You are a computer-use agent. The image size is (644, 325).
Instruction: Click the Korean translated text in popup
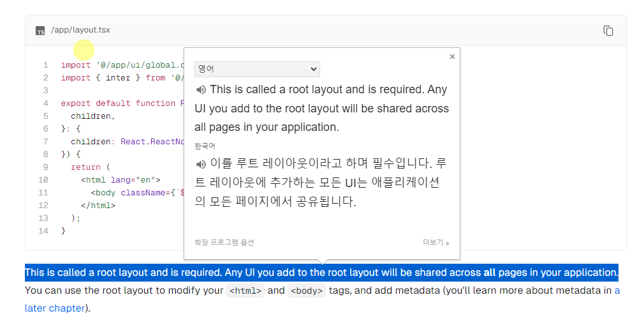[321, 182]
